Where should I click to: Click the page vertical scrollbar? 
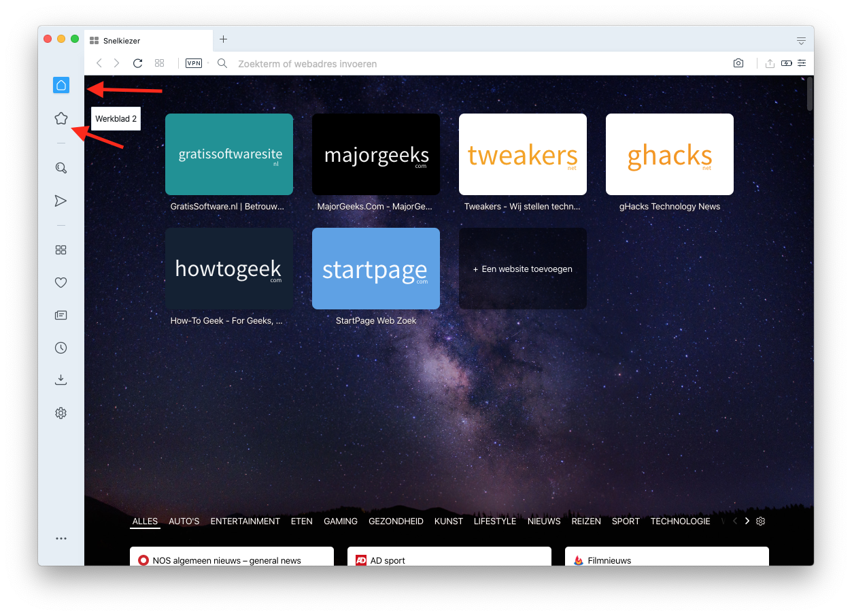coord(809,95)
